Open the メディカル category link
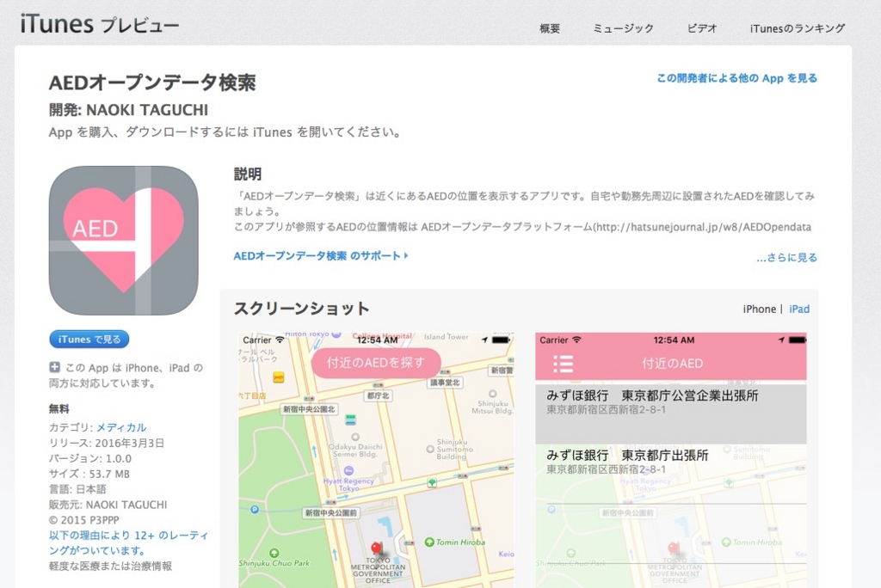Screen dimensions: 881x588 [x=121, y=427]
